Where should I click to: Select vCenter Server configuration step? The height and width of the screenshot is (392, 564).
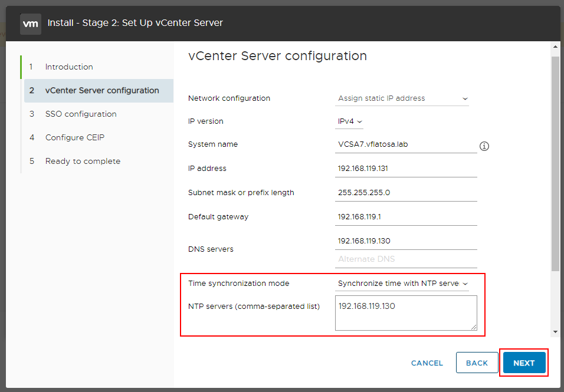pos(99,91)
